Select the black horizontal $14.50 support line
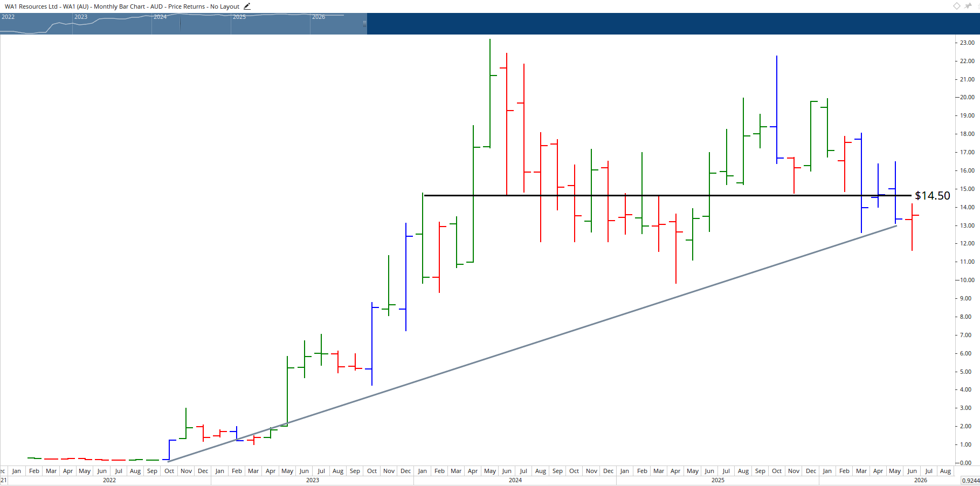The height and width of the screenshot is (486, 980). (x=667, y=195)
